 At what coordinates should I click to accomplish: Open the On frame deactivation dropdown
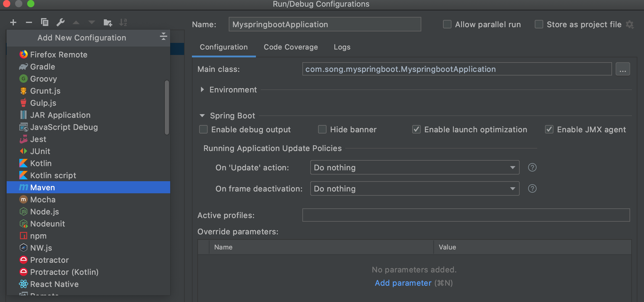click(414, 189)
